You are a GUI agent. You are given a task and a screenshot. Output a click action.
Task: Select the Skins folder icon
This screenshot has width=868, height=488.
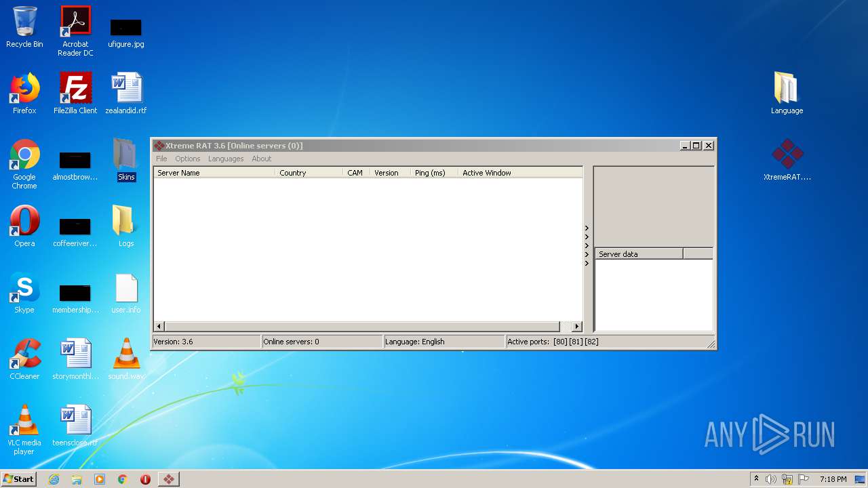tap(126, 160)
